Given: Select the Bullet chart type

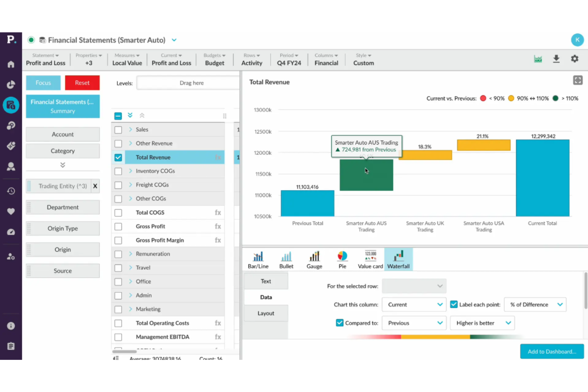Looking at the screenshot, I should (286, 260).
